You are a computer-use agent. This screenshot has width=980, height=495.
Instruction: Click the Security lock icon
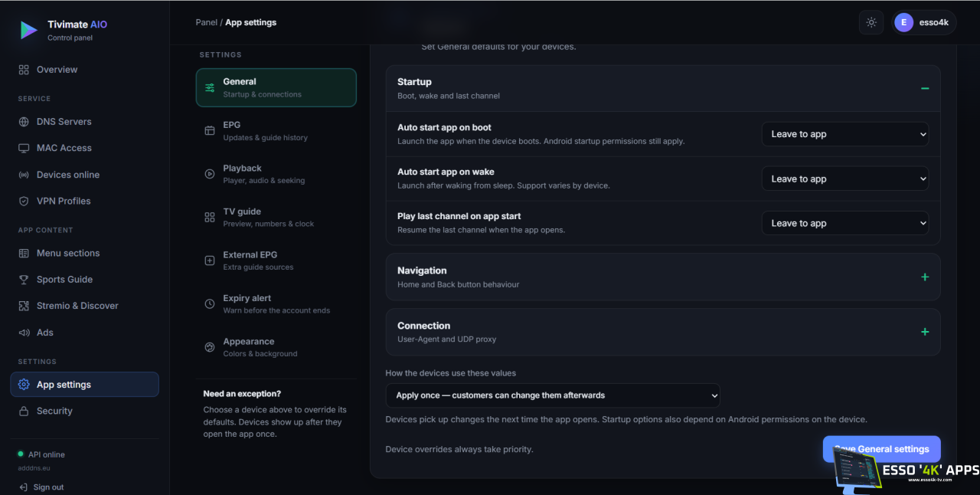[x=24, y=411]
